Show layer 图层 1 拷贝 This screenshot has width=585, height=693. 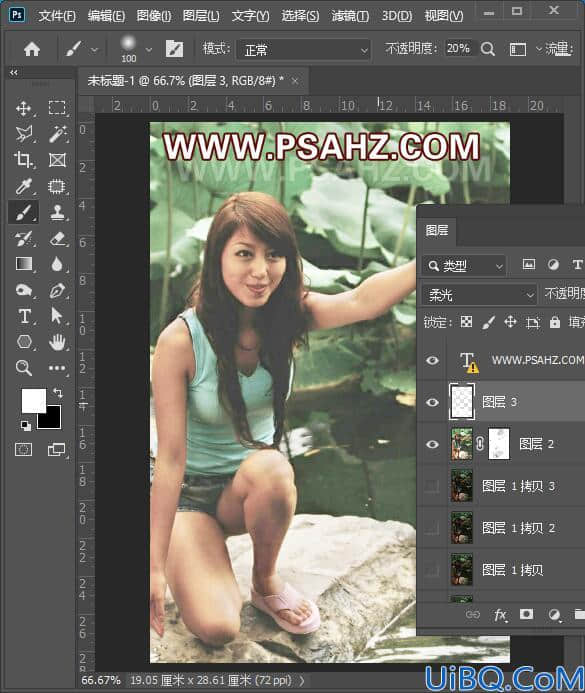(x=432, y=570)
